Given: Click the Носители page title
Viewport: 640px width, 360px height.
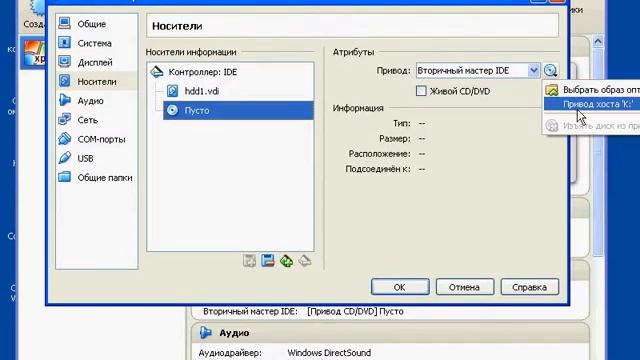Looking at the screenshot, I should [x=177, y=26].
